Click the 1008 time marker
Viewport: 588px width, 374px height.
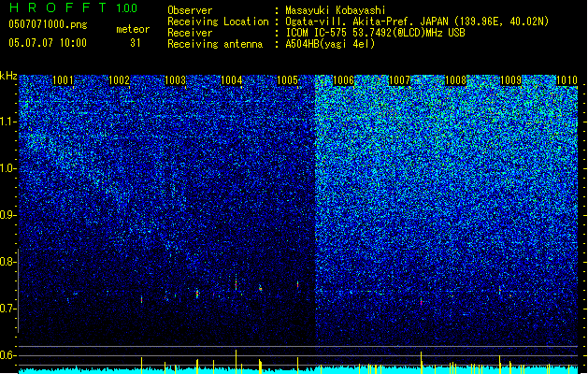pos(455,80)
